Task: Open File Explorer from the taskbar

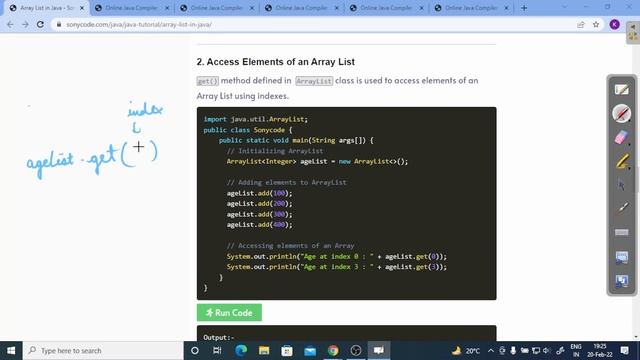Action: (x=264, y=351)
